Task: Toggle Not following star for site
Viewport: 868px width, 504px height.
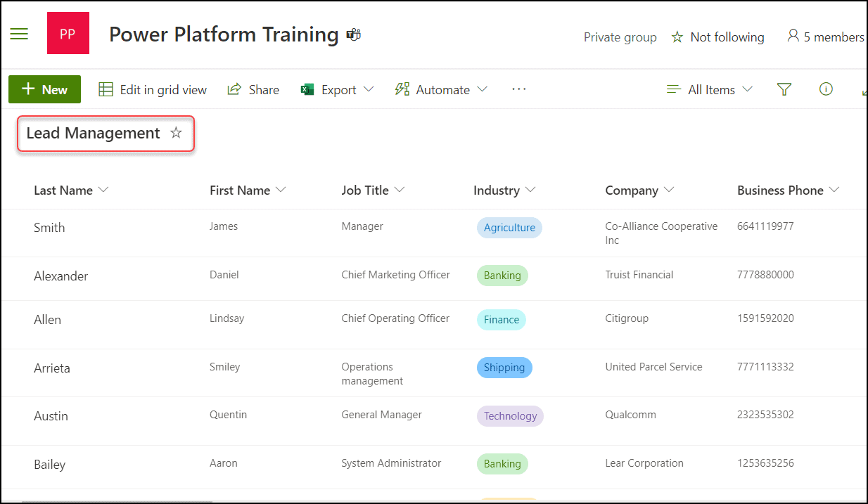Action: pyautogui.click(x=677, y=37)
